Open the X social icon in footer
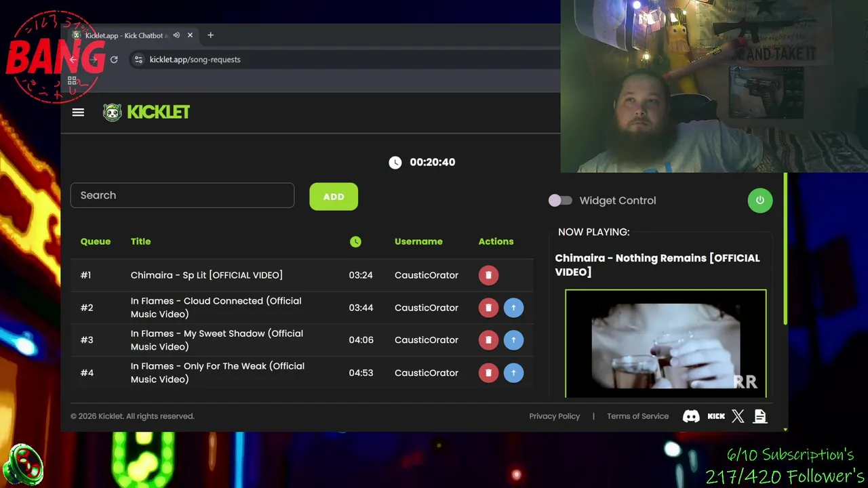Viewport: 868px width, 488px height. [738, 416]
